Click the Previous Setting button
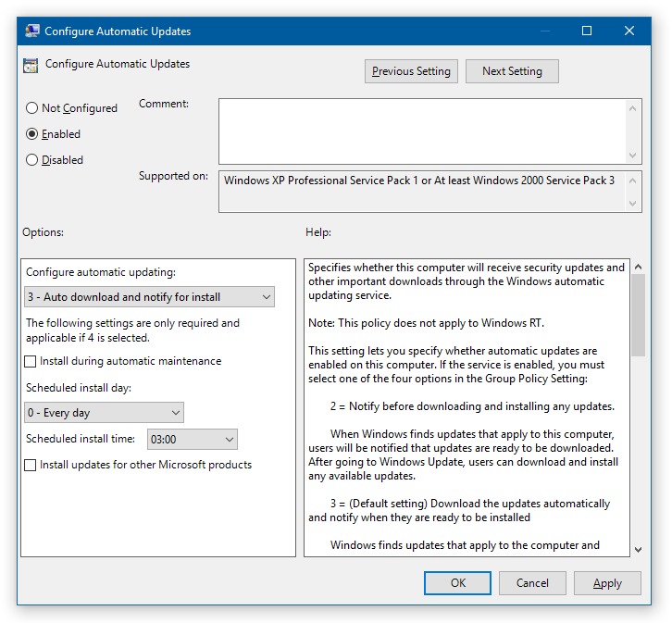This screenshot has width=672, height=623. (x=411, y=71)
